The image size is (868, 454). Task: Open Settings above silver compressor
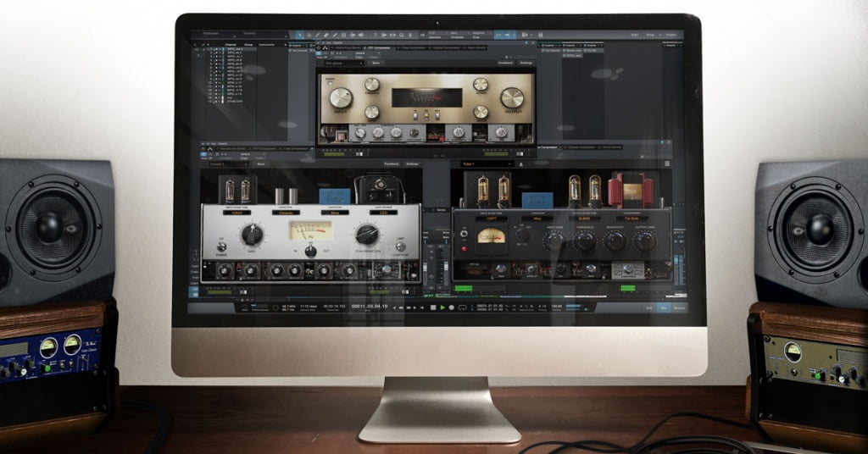pyautogui.click(x=412, y=164)
